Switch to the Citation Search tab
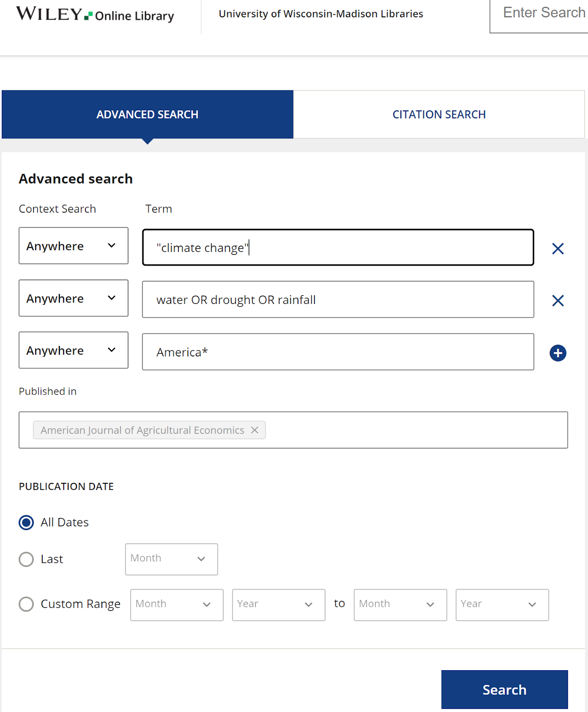This screenshot has width=588, height=712. (x=439, y=114)
